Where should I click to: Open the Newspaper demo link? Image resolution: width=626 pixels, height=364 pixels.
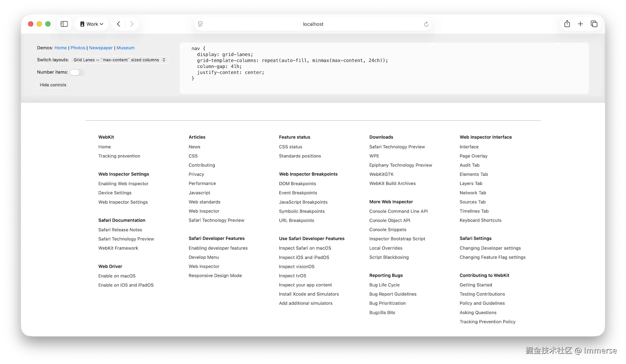coord(101,48)
